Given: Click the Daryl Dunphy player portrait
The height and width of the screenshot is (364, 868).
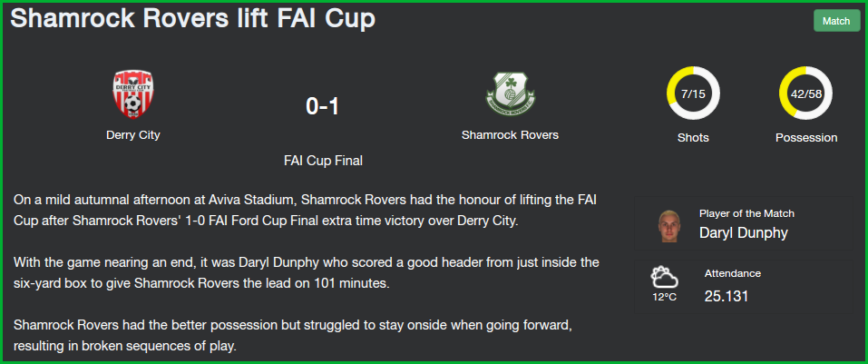Looking at the screenshot, I should pyautogui.click(x=669, y=226).
